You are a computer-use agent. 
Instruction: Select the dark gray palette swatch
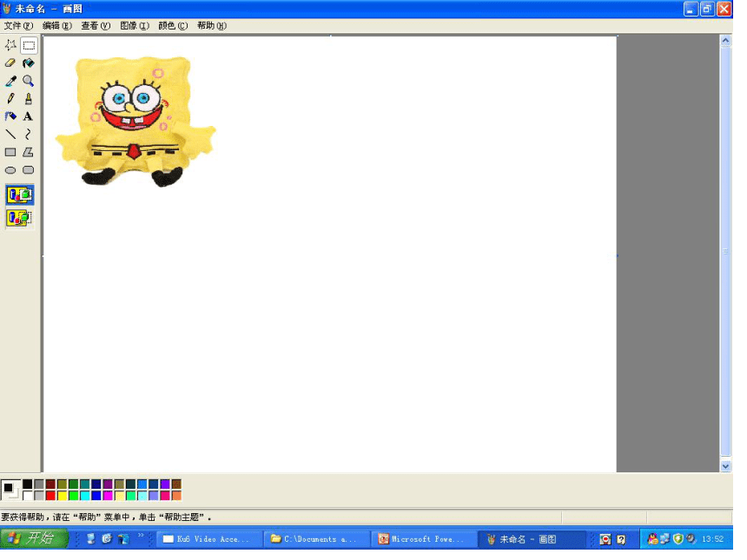coord(39,484)
